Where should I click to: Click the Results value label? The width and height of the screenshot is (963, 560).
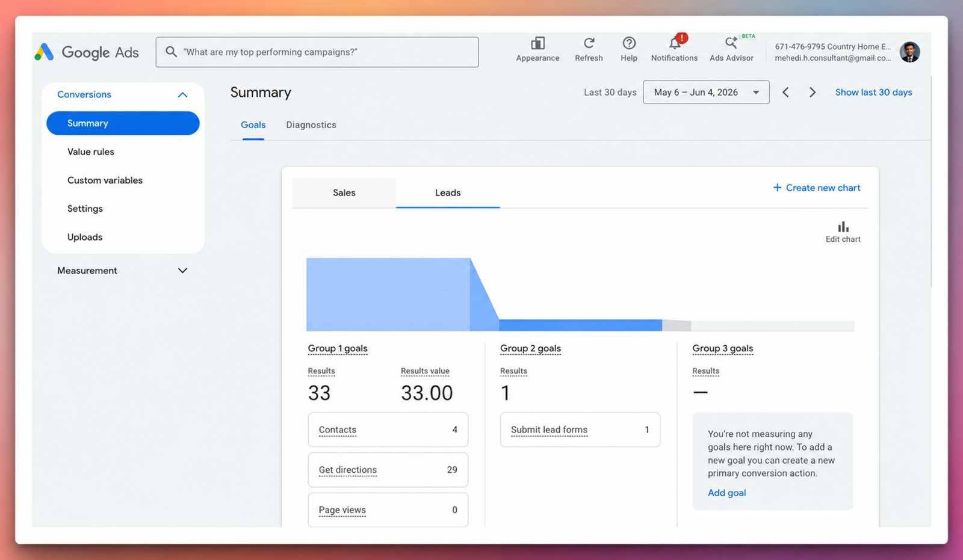point(425,371)
